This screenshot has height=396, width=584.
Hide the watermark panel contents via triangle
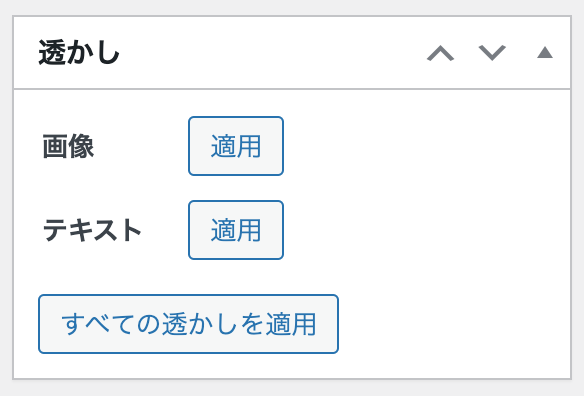[545, 53]
